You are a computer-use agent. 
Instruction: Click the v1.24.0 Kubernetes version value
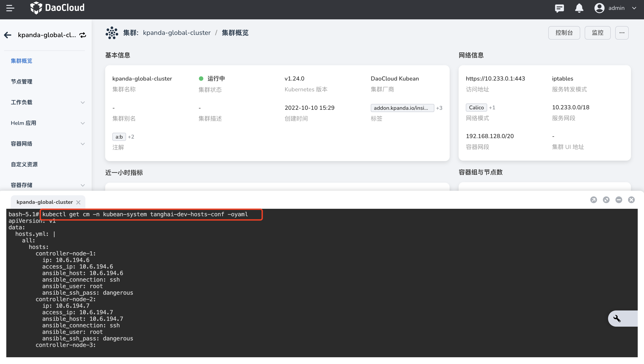[x=294, y=79]
